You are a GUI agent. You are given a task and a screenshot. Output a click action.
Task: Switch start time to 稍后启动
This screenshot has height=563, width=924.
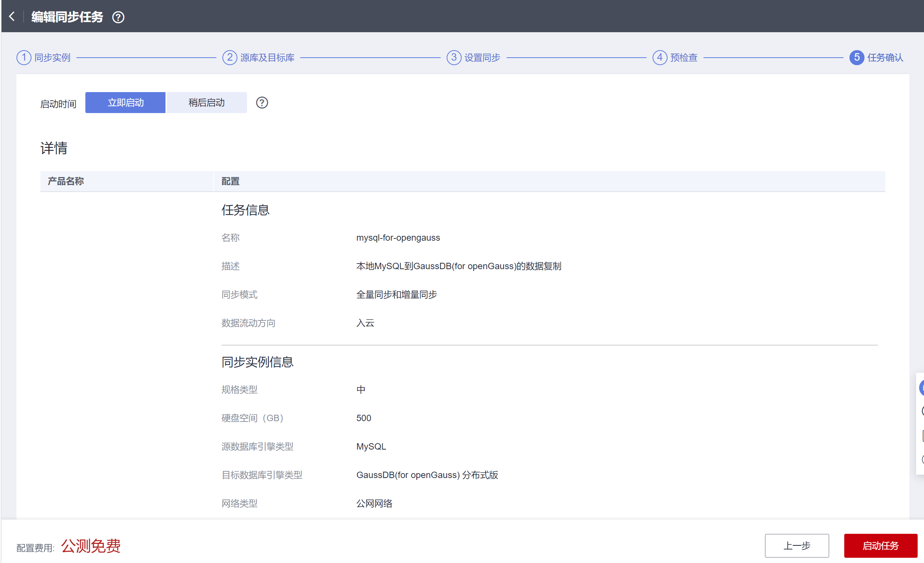(x=206, y=103)
